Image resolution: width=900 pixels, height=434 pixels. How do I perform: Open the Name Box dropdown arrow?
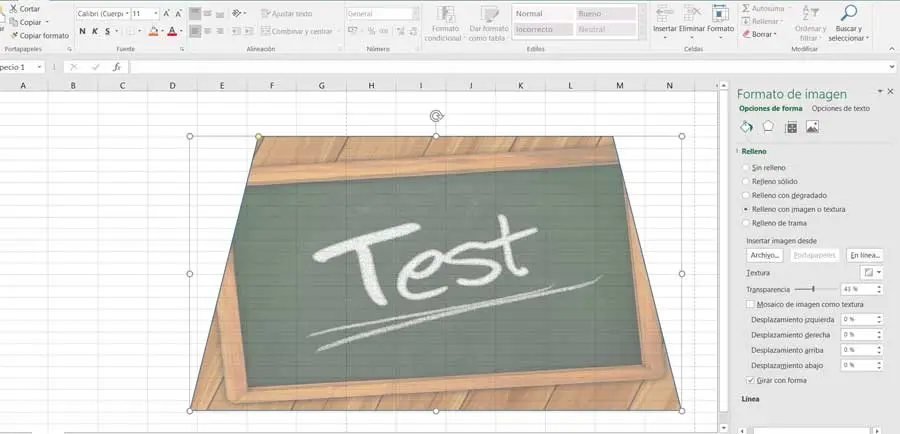[39, 67]
